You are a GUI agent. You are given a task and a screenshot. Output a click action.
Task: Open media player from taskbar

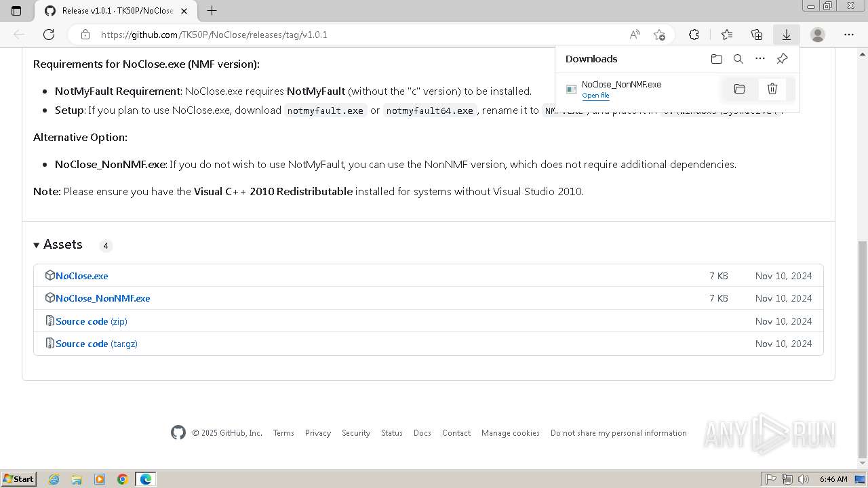[x=100, y=479]
